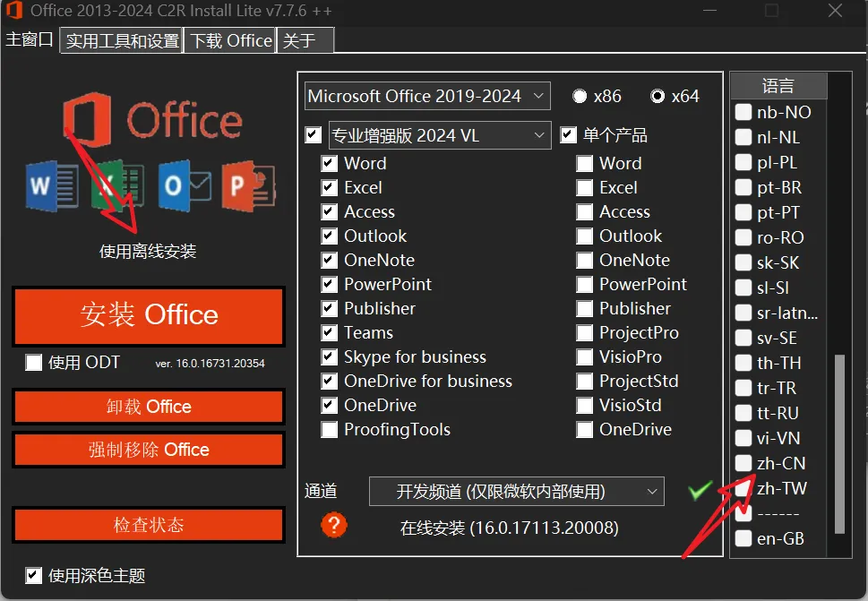The height and width of the screenshot is (601, 868).
Task: Check single product ProjectStd box
Action: click(585, 381)
